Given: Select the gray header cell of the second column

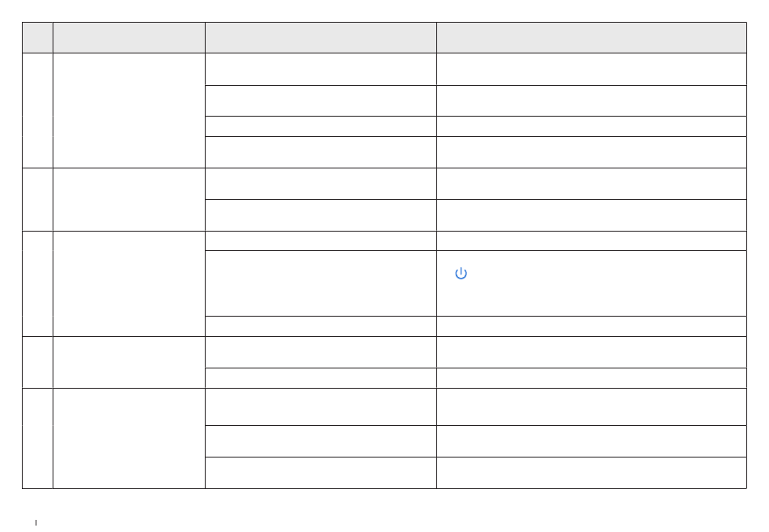Looking at the screenshot, I should (129, 37).
